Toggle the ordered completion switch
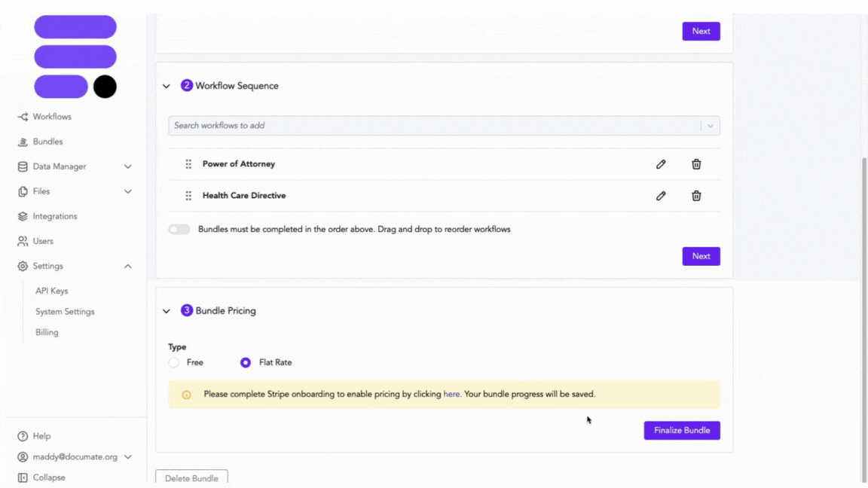 tap(179, 229)
